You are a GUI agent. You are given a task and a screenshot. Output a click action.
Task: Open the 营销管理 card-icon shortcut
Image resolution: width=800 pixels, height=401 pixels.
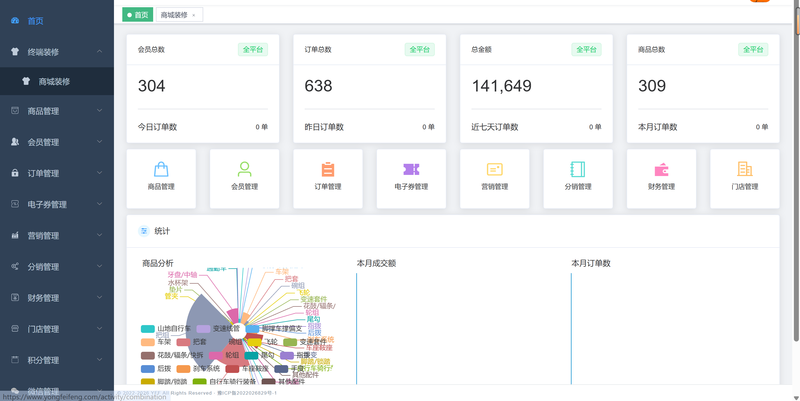[494, 179]
